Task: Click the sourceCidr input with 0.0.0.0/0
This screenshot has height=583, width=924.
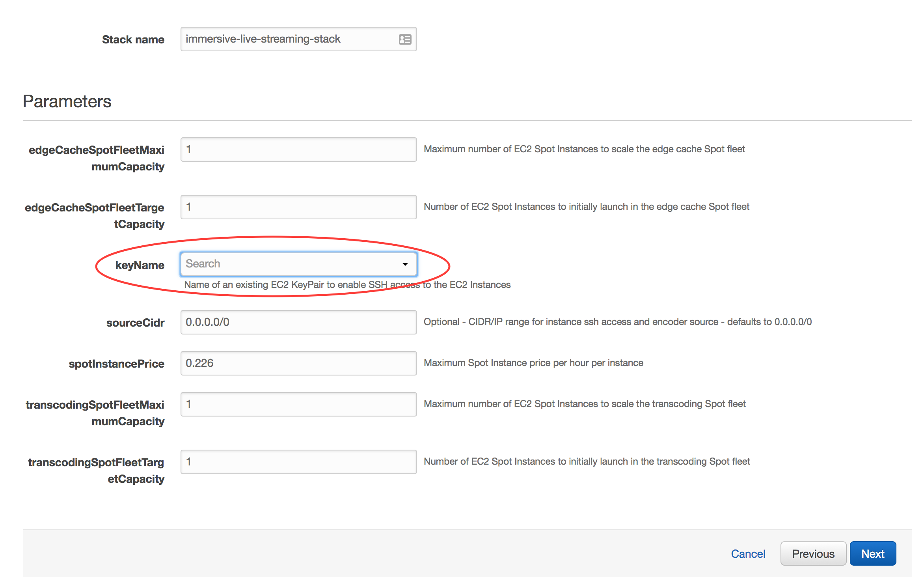Action: [x=298, y=322]
